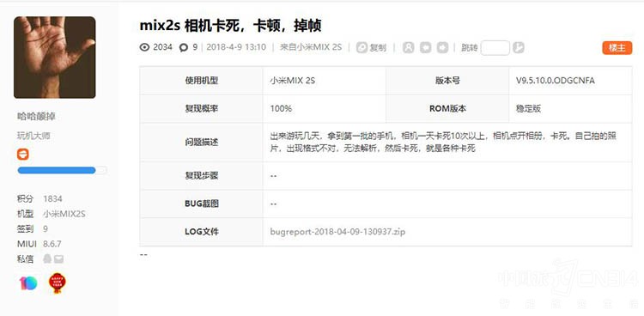Click the 签到 check-in count 9
The image size is (644, 316).
46,229
